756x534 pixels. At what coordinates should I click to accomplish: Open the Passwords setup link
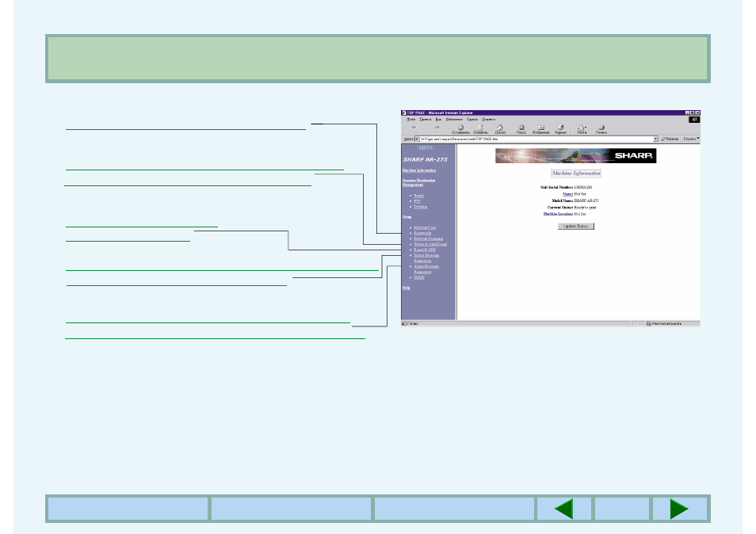click(422, 233)
